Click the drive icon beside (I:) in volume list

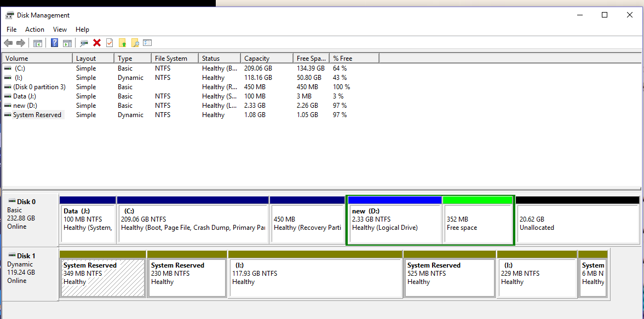coord(8,78)
